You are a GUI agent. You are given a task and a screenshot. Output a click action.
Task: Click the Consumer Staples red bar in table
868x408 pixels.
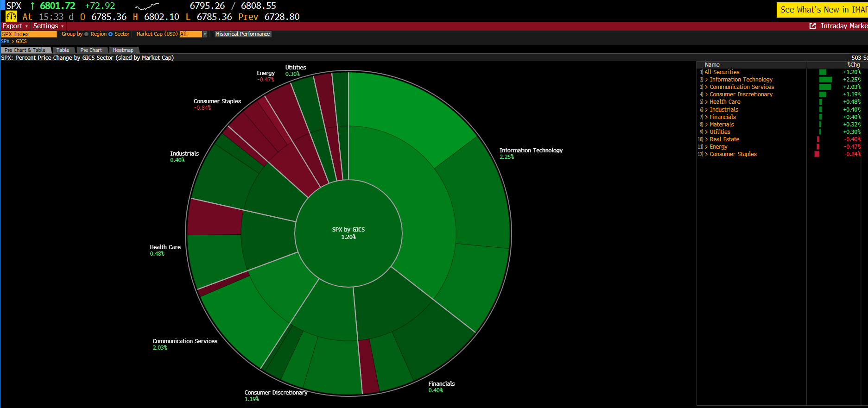(x=817, y=154)
